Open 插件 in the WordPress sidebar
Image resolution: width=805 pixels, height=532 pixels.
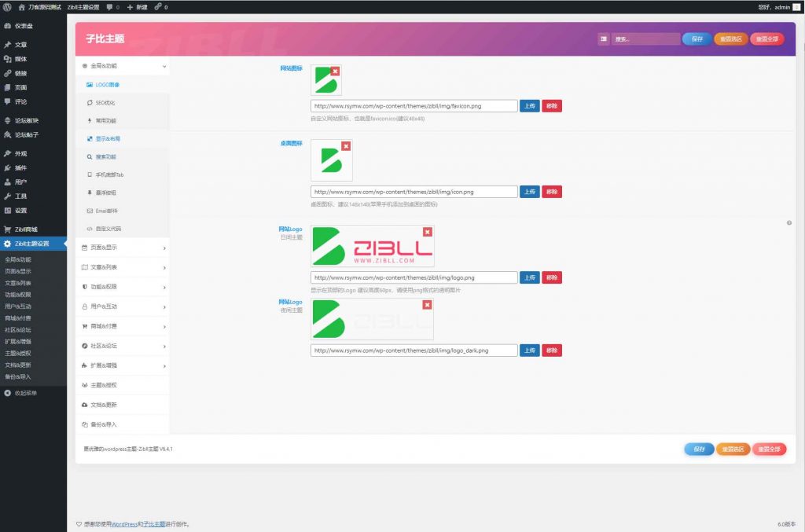[20, 167]
